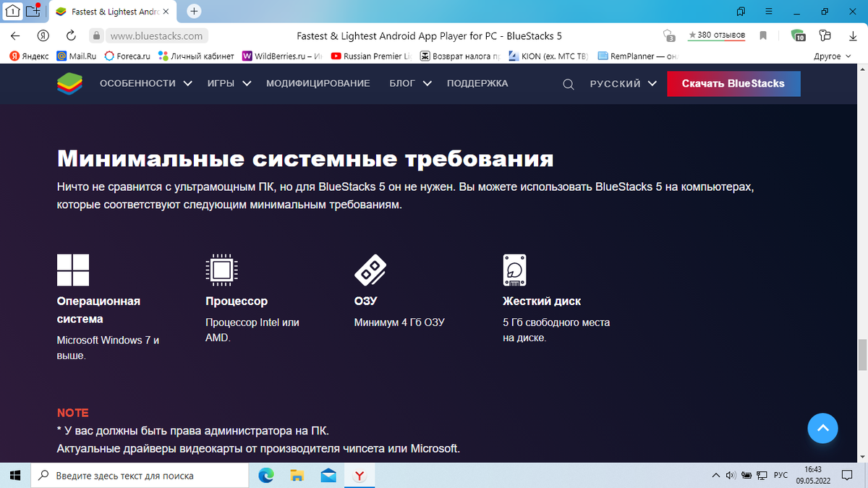The image size is (868, 488).
Task: Click the Минимальные системные требования heading
Action: click(305, 158)
